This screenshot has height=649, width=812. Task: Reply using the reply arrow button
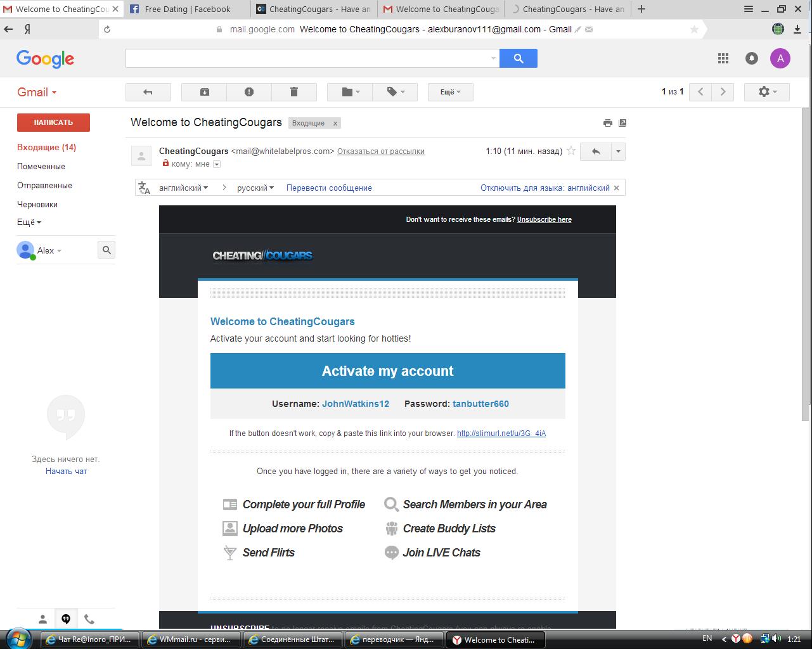[x=596, y=151]
